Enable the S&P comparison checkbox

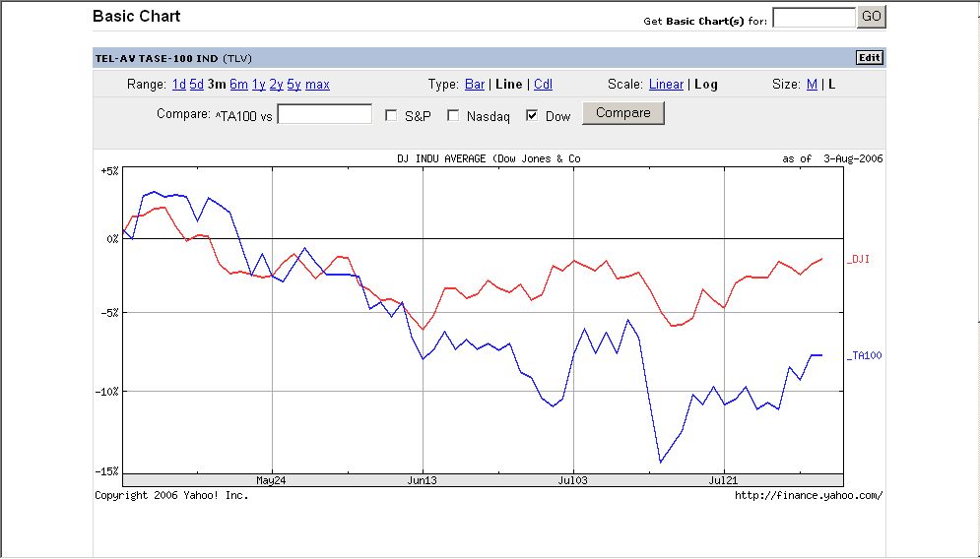click(391, 115)
